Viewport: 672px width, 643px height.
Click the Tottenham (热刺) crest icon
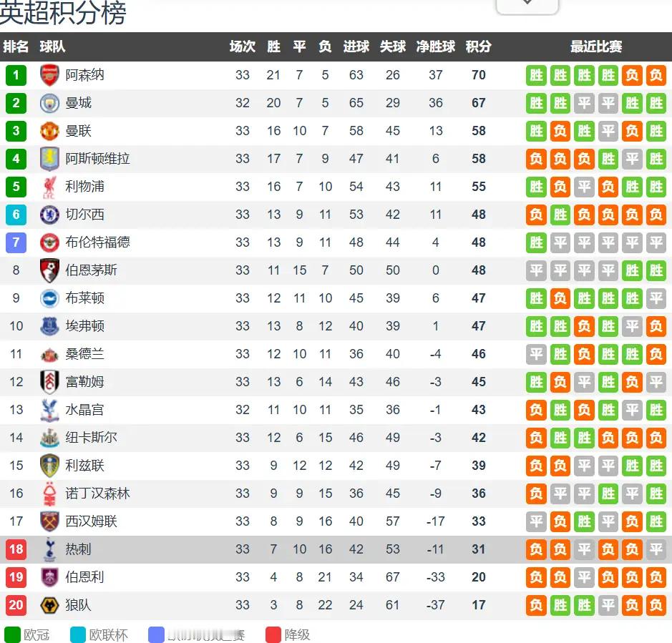49,549
